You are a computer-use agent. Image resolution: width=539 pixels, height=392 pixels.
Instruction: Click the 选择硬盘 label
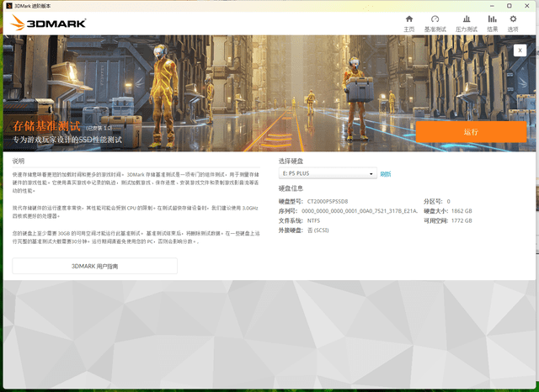click(291, 161)
